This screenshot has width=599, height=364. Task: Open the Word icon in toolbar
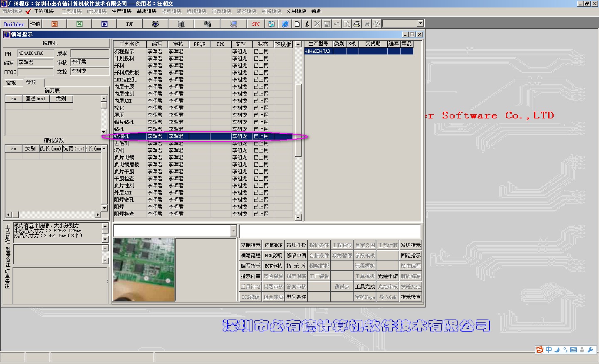(104, 24)
